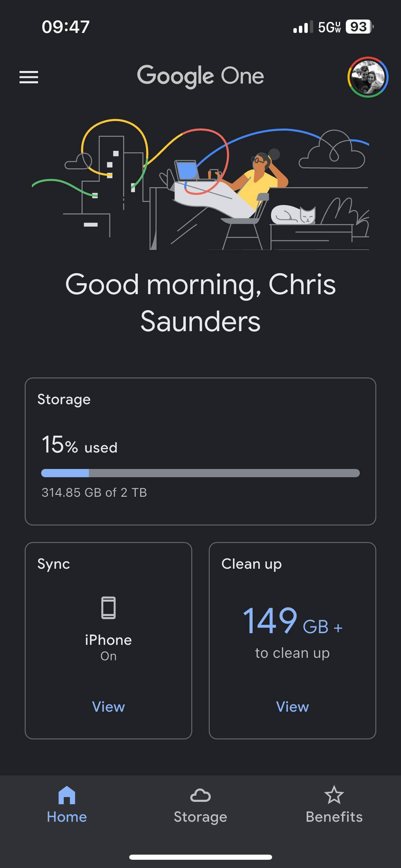Tap the 314.85 GB of 2 TB text

(94, 493)
